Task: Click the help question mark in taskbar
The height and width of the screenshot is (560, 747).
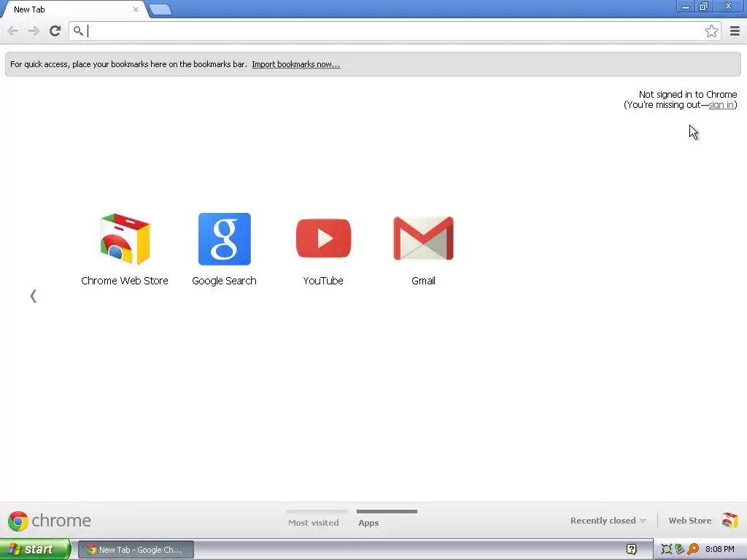Action: pos(631,550)
